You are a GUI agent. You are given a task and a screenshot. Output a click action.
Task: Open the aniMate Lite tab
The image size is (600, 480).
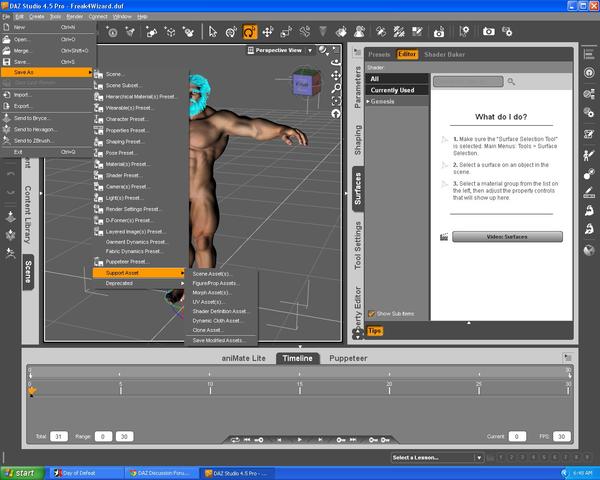243,358
